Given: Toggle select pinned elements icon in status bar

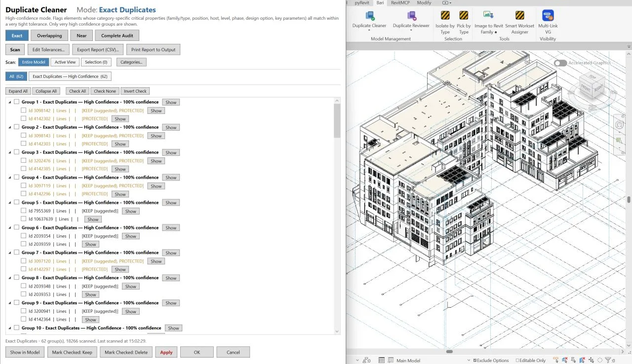Looking at the screenshot, I should pos(574,361).
